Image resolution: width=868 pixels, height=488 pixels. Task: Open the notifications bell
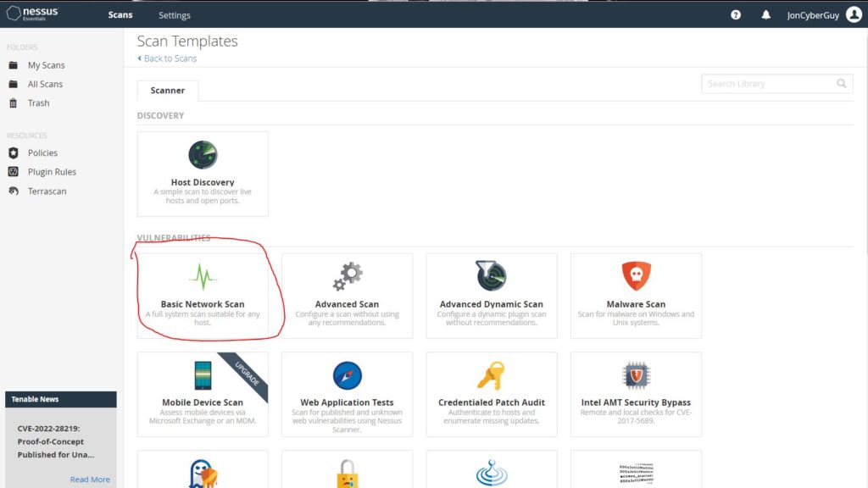pyautogui.click(x=765, y=15)
